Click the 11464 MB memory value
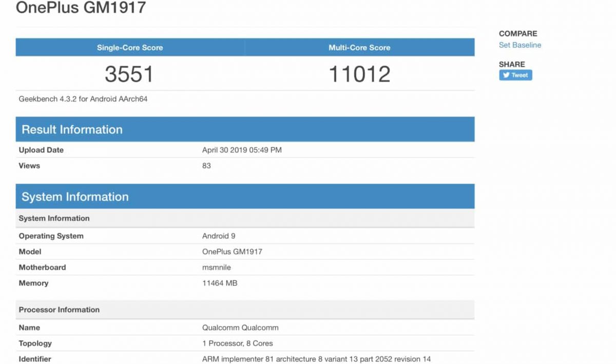This screenshot has width=616, height=364. [x=220, y=283]
